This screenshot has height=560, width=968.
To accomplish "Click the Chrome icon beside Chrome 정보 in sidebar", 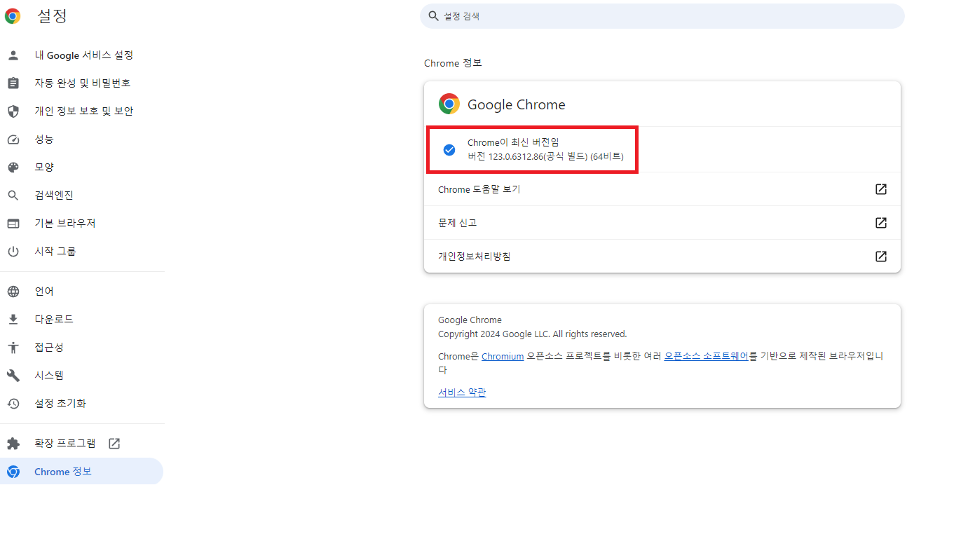I will coord(13,472).
